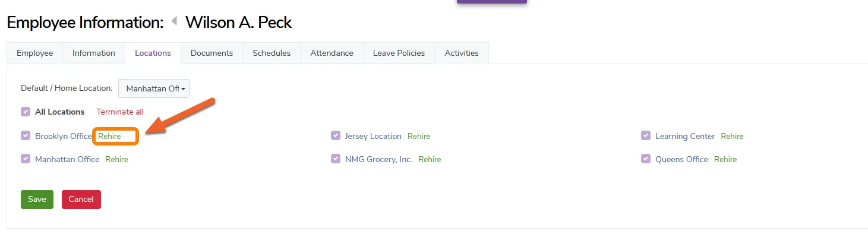Screen dimensions: 868x250
Task: Click the NMG Grocery, Inc. location name
Action: point(378,159)
